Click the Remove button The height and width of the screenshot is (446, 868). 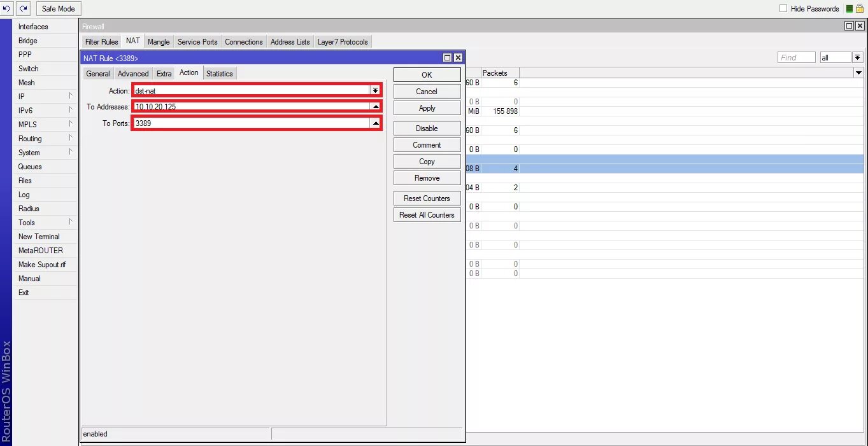[x=427, y=178]
